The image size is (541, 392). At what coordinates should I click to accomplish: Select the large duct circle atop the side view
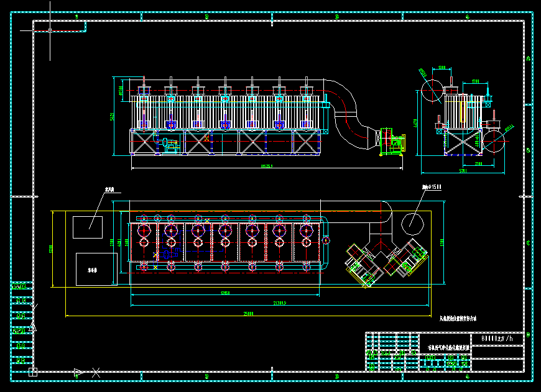click(432, 91)
